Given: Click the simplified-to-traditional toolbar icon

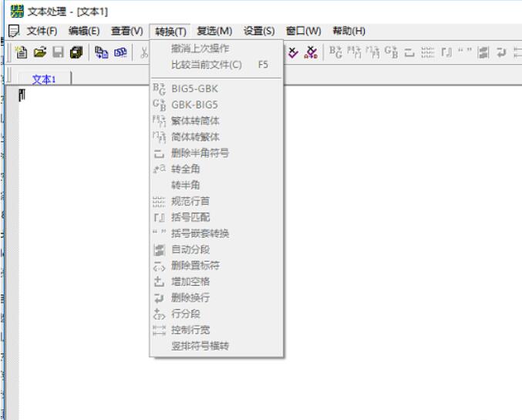Looking at the screenshot, I should (372, 52).
